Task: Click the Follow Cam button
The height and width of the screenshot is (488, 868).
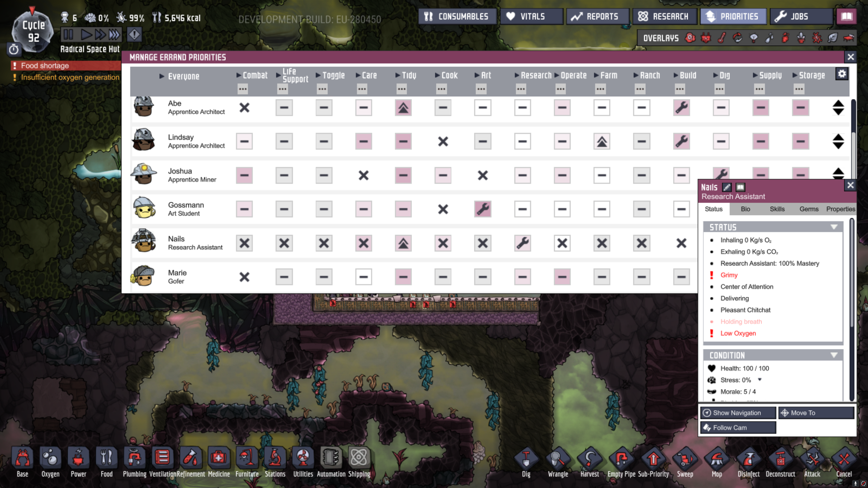Action: (738, 427)
